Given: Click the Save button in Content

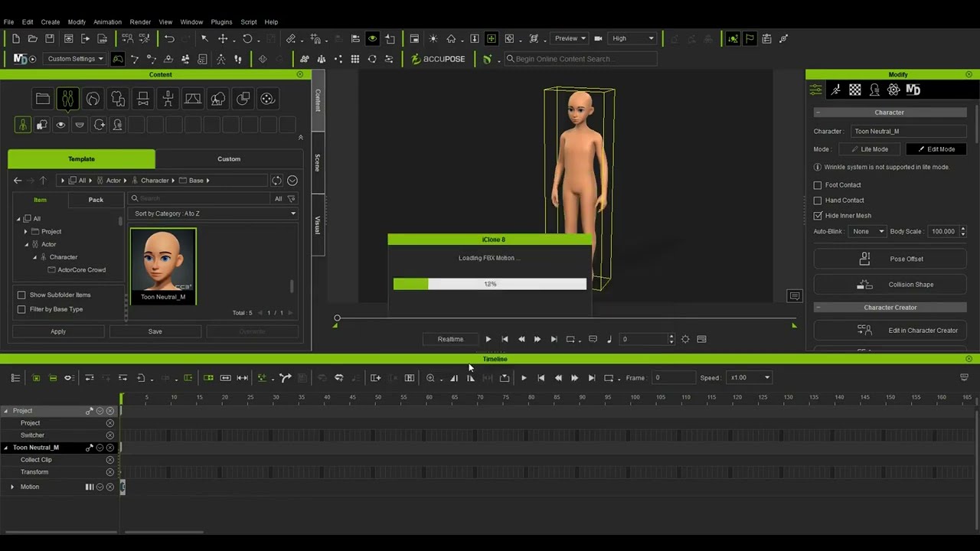Looking at the screenshot, I should [155, 331].
